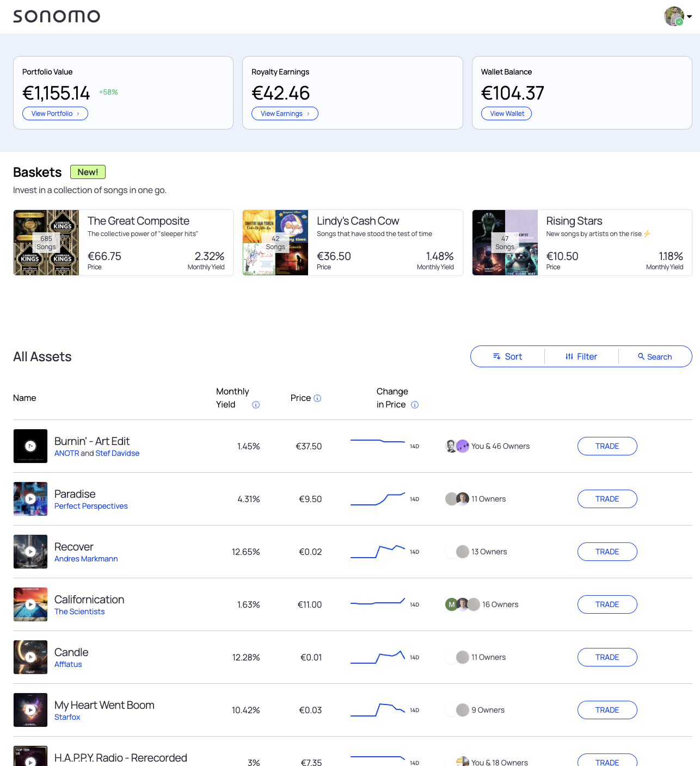Click the Monthly Yield info icon
Image resolution: width=700 pixels, height=766 pixels.
click(x=256, y=405)
